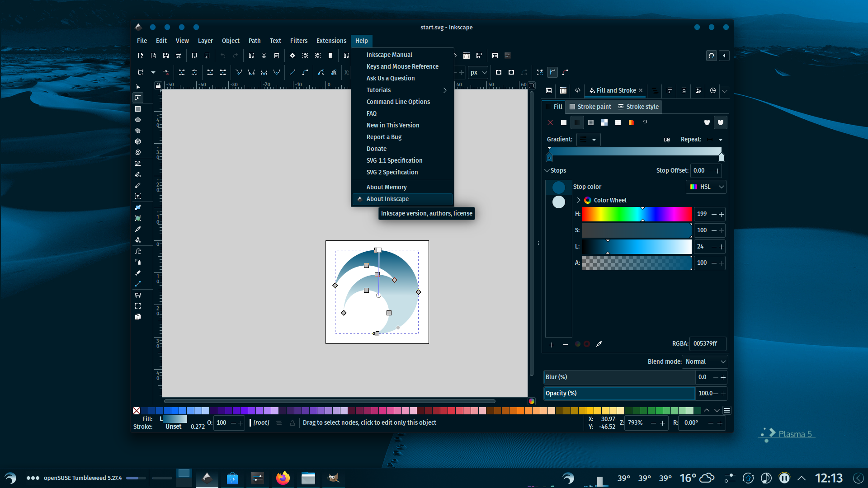
Task: Click the Lightness slider bar
Action: 637,247
